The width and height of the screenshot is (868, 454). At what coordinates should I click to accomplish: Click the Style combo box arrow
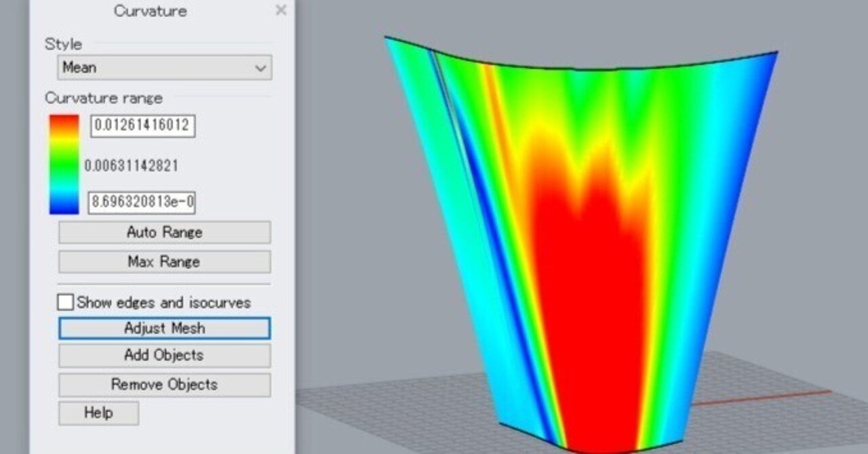coord(261,67)
